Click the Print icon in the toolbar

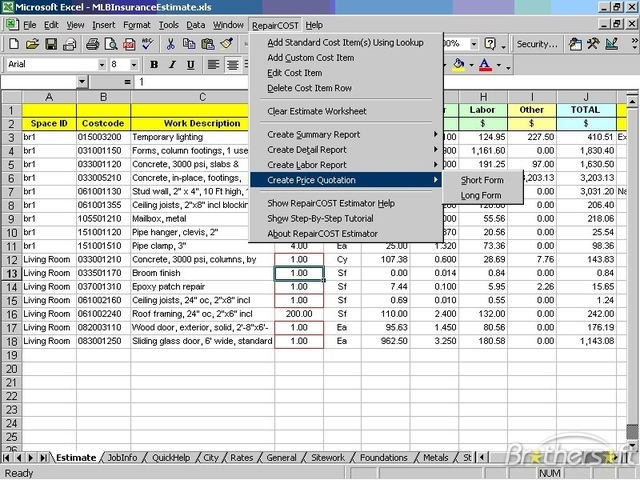92,44
